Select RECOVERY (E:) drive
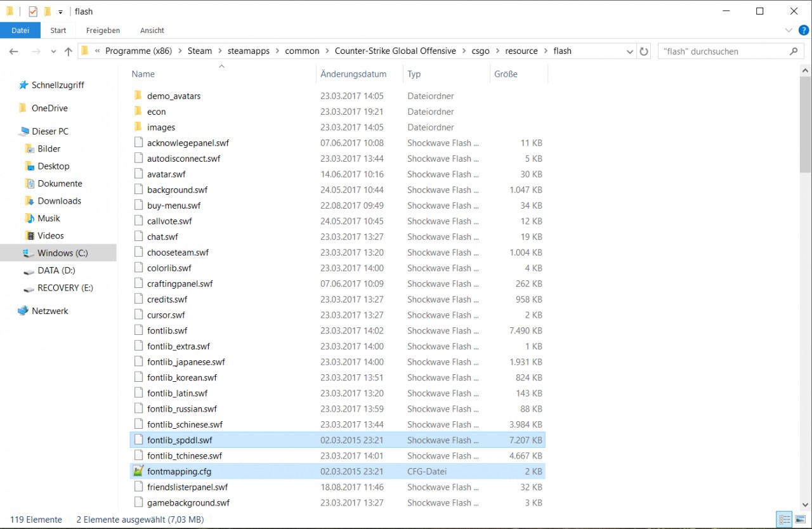This screenshot has width=812, height=529. [x=65, y=287]
